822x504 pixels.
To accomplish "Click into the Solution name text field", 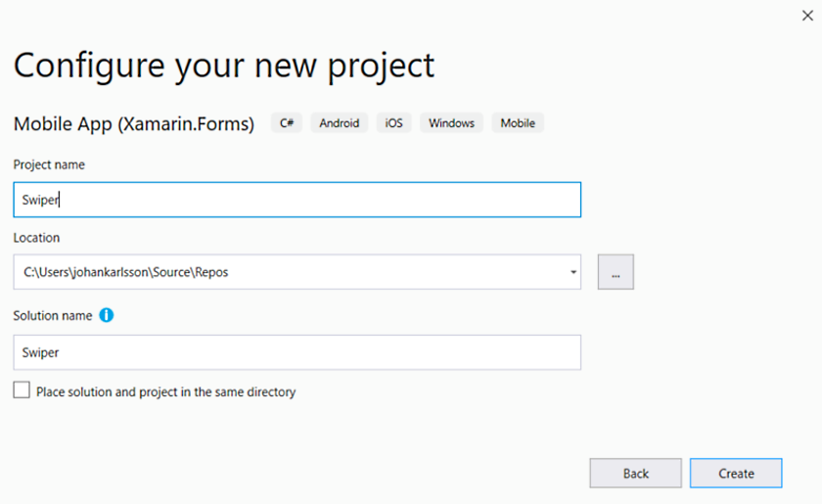I will pyautogui.click(x=297, y=352).
